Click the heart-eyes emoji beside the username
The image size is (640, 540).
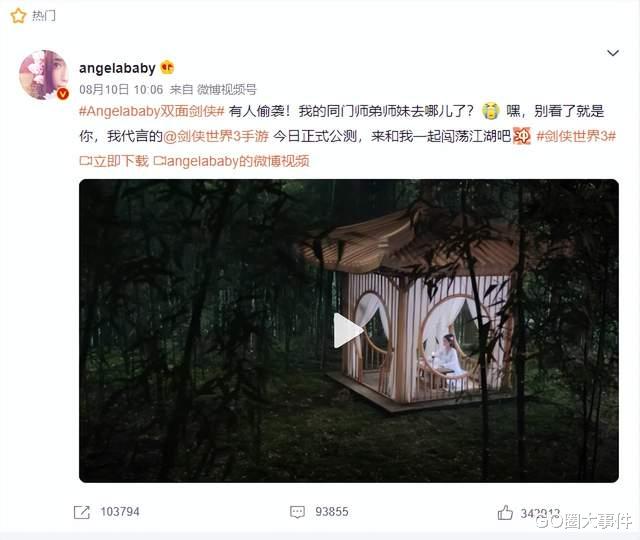pos(167,67)
